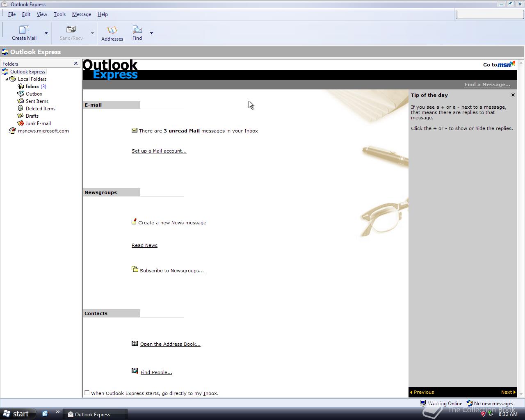The image size is (525, 420).
Task: Click the Newsgroups... link
Action: click(x=187, y=271)
